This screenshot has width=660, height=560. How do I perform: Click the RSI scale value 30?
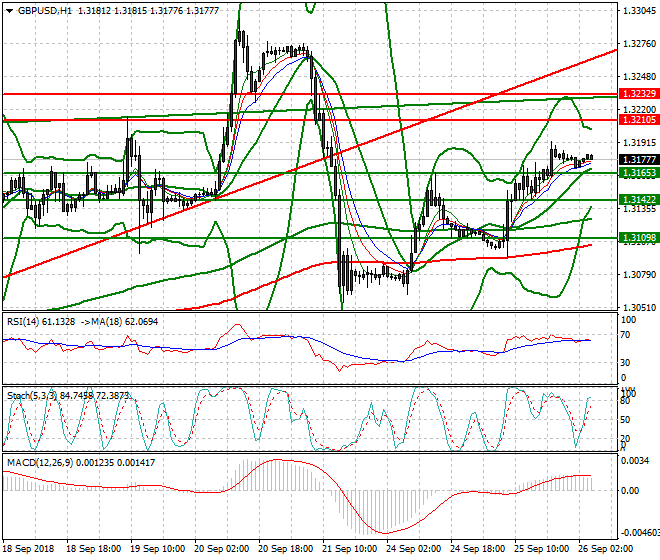[x=626, y=363]
